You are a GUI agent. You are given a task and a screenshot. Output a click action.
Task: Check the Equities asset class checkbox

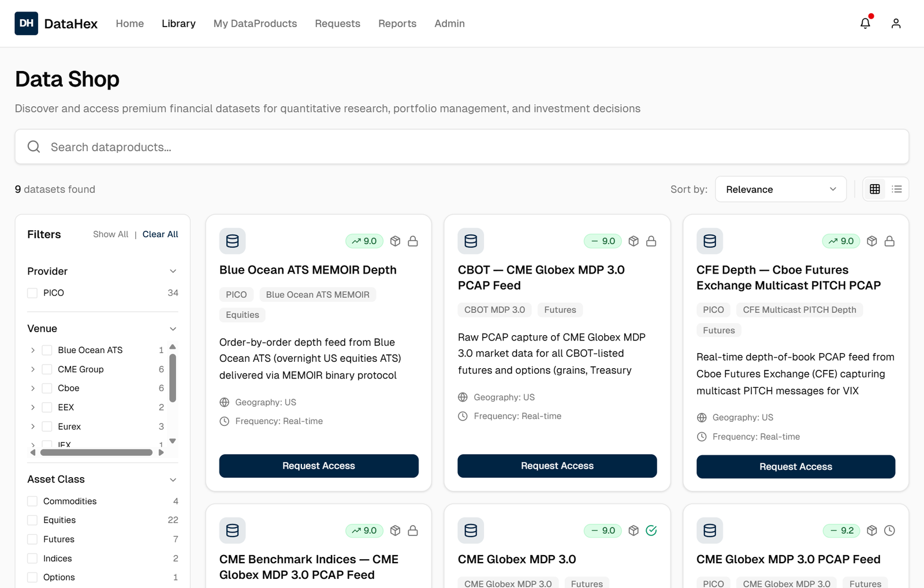pyautogui.click(x=32, y=520)
